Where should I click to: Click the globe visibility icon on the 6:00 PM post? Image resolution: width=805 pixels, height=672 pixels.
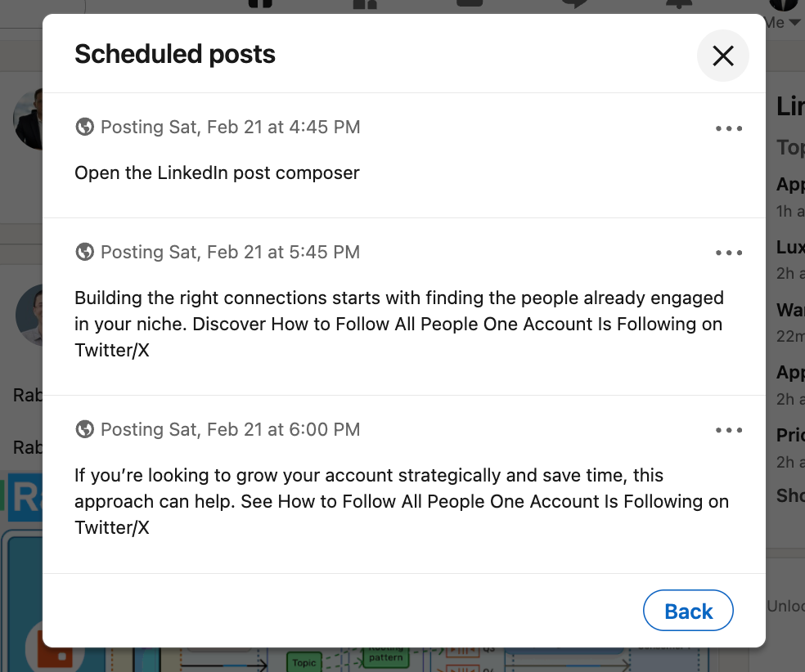tap(85, 429)
